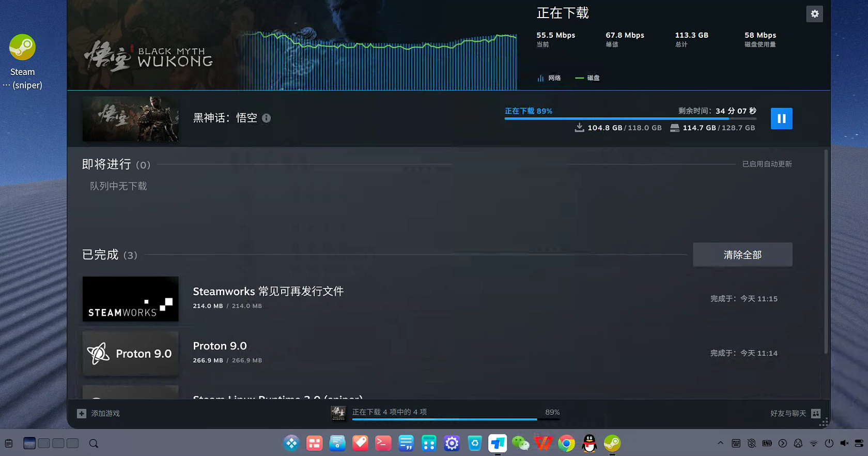Image resolution: width=868 pixels, height=456 pixels.
Task: Click the downloads list scrollbar
Action: (826, 252)
